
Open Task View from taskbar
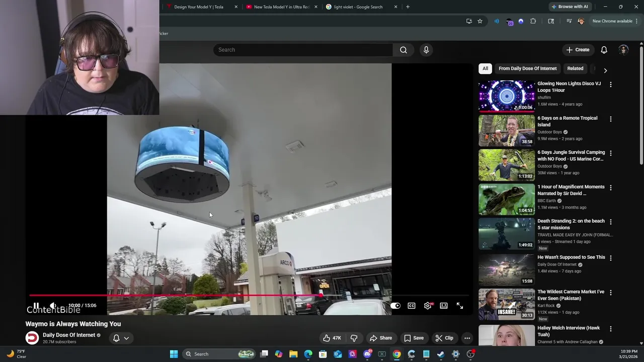(x=264, y=354)
